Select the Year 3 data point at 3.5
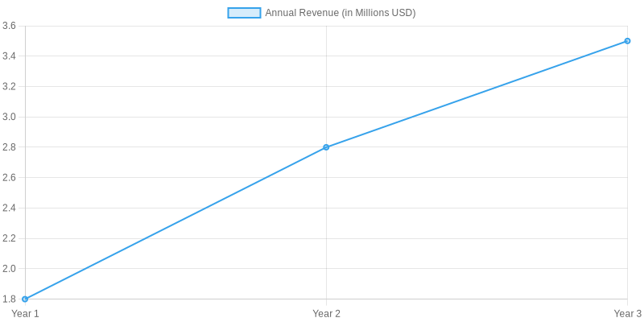 [x=627, y=41]
